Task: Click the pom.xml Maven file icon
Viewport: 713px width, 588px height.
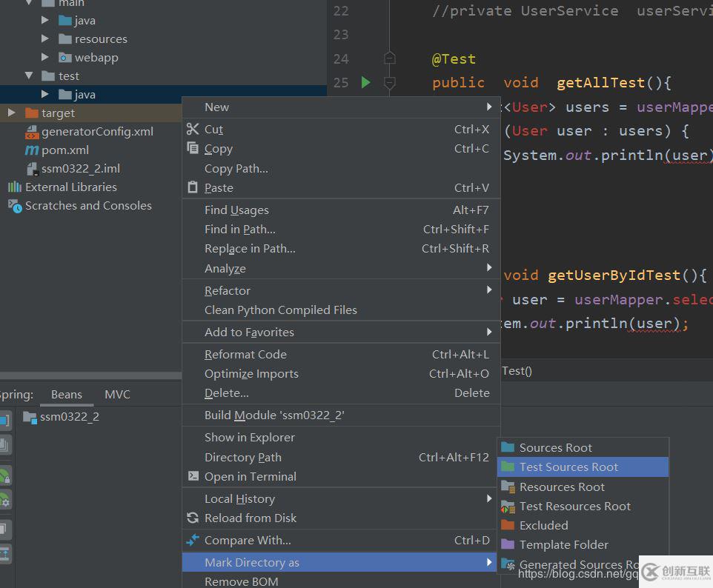Action: point(31,150)
